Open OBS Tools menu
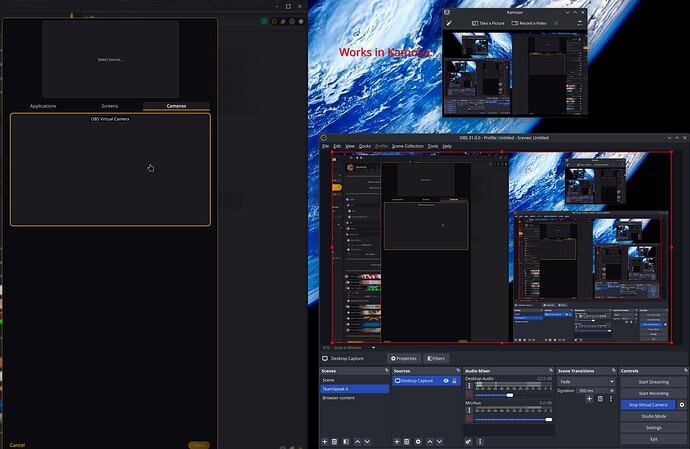Viewport: 690px width, 449px height. point(433,146)
